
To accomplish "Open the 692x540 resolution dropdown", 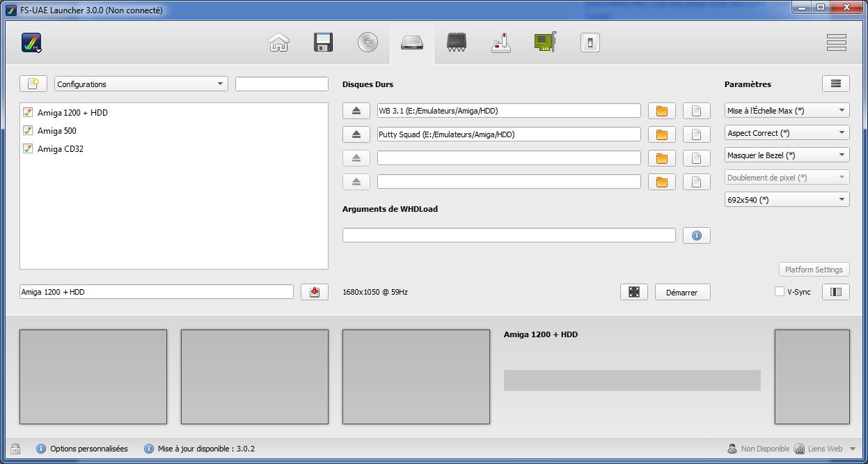I will pyautogui.click(x=787, y=200).
